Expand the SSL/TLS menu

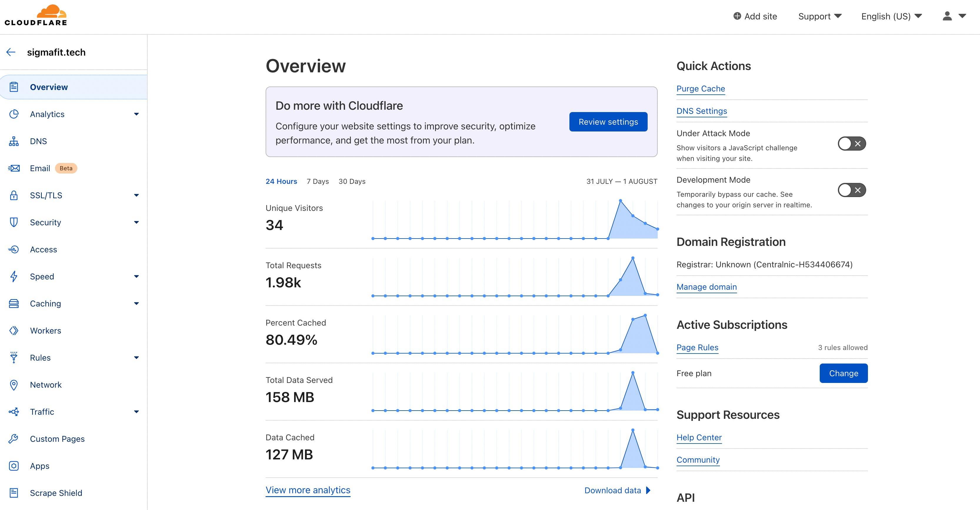tap(136, 195)
